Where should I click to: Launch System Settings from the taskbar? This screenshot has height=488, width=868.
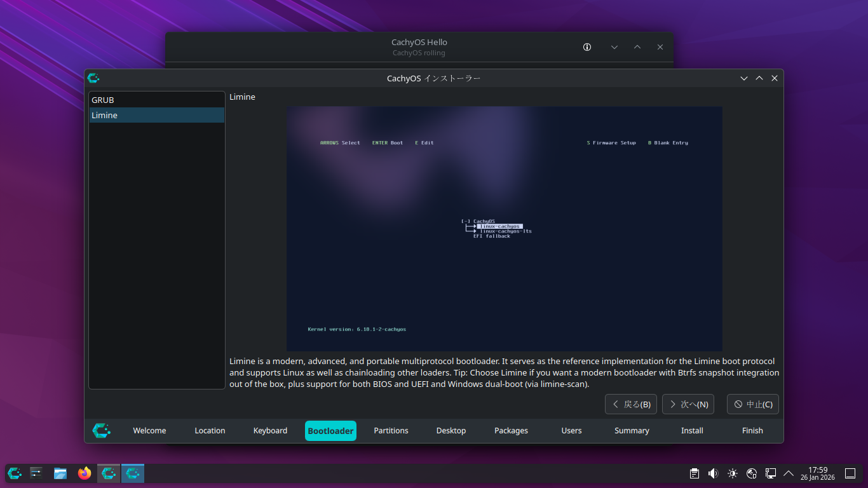36,473
